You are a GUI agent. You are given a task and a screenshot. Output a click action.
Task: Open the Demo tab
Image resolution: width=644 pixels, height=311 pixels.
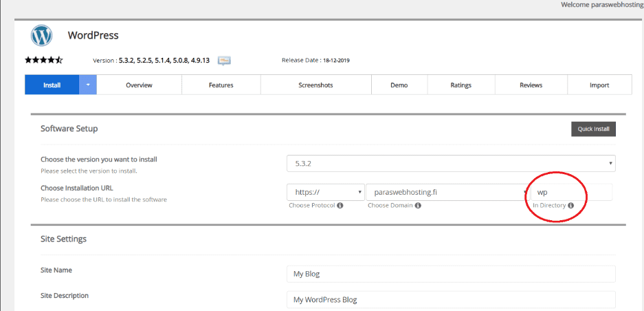[x=399, y=85]
